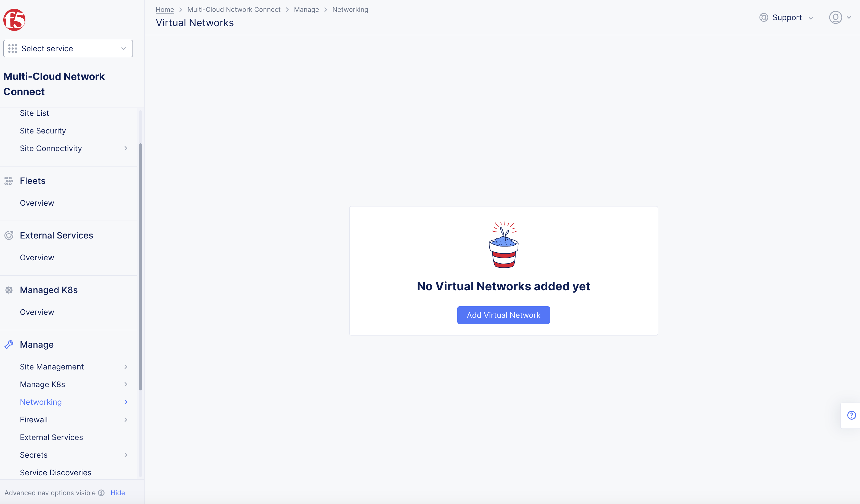Expand the Site Connectivity submenu
This screenshot has height=504, width=860.
click(x=126, y=148)
